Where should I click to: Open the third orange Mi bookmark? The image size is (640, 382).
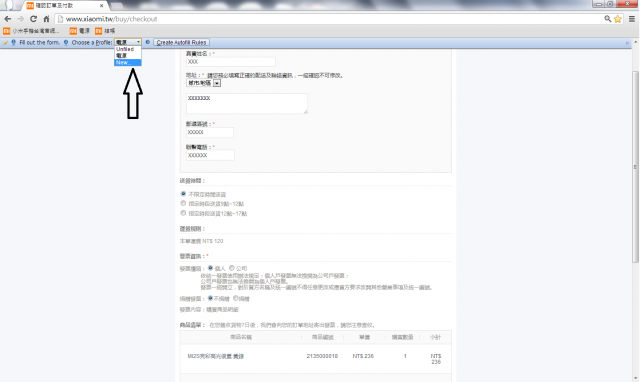105,31
